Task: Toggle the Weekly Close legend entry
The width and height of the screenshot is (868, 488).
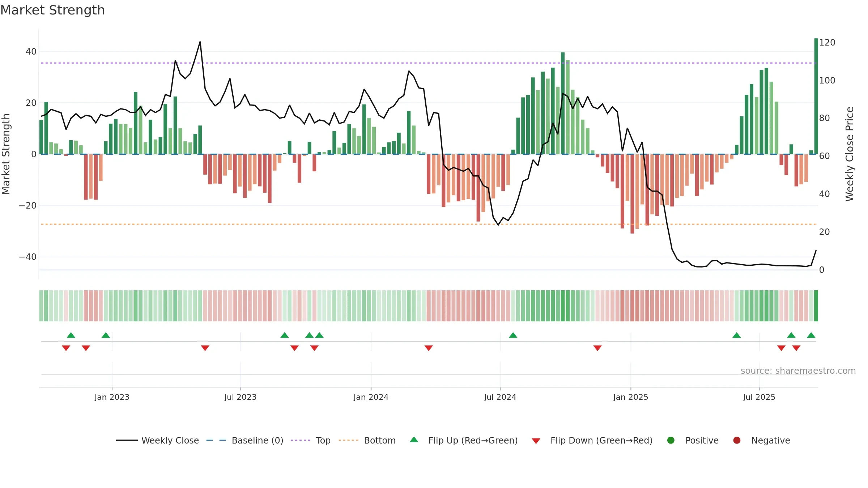Action: pyautogui.click(x=157, y=440)
